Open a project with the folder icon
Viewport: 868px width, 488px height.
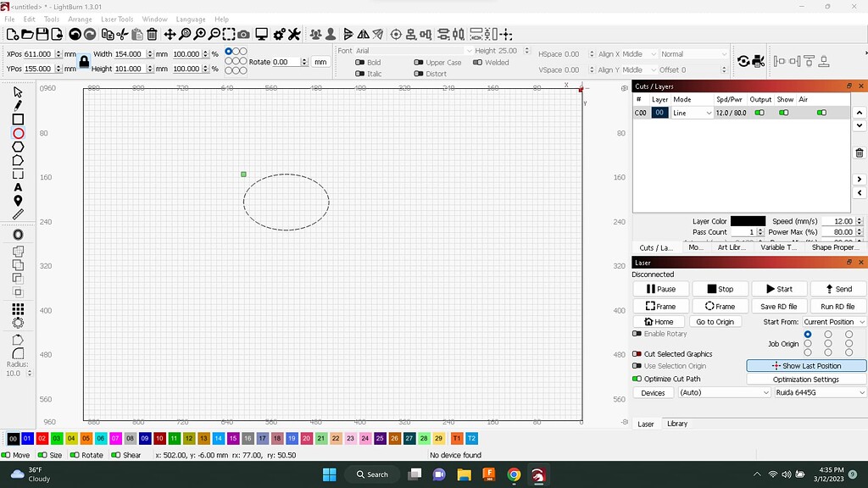[27, 34]
